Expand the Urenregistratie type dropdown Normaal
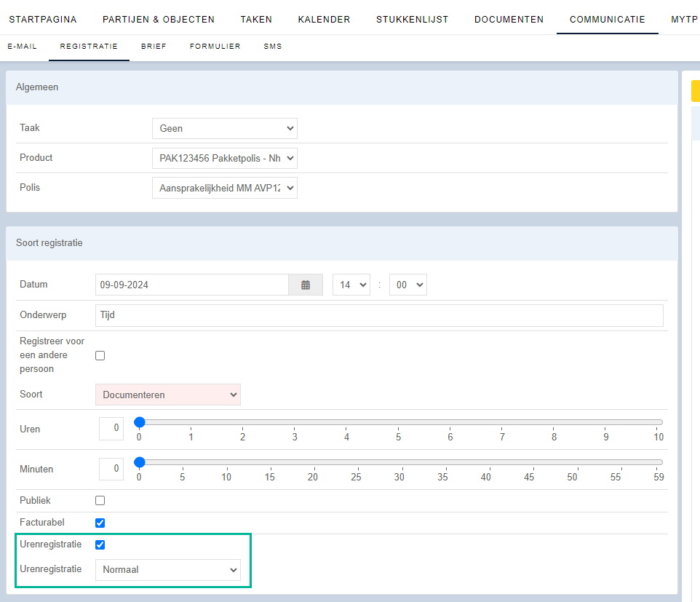The width and height of the screenshot is (700, 602). 167,569
